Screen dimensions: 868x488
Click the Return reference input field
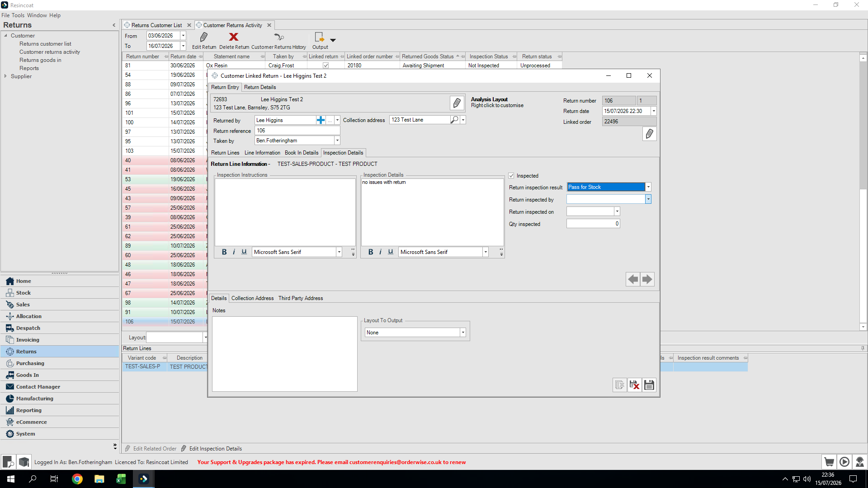click(x=297, y=131)
